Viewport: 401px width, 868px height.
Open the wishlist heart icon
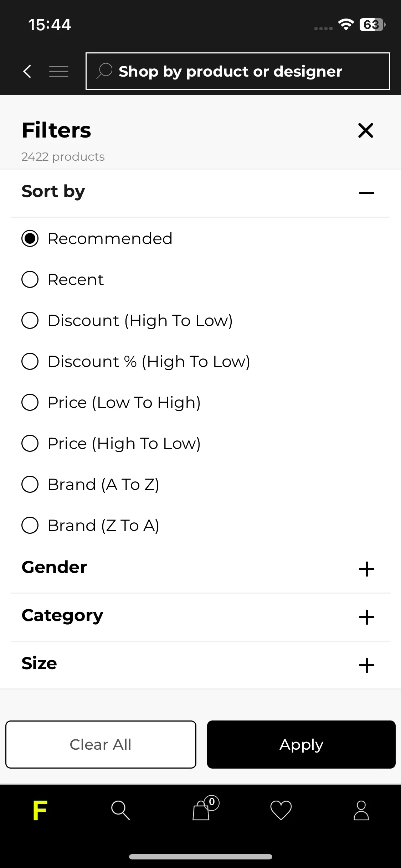click(x=281, y=810)
